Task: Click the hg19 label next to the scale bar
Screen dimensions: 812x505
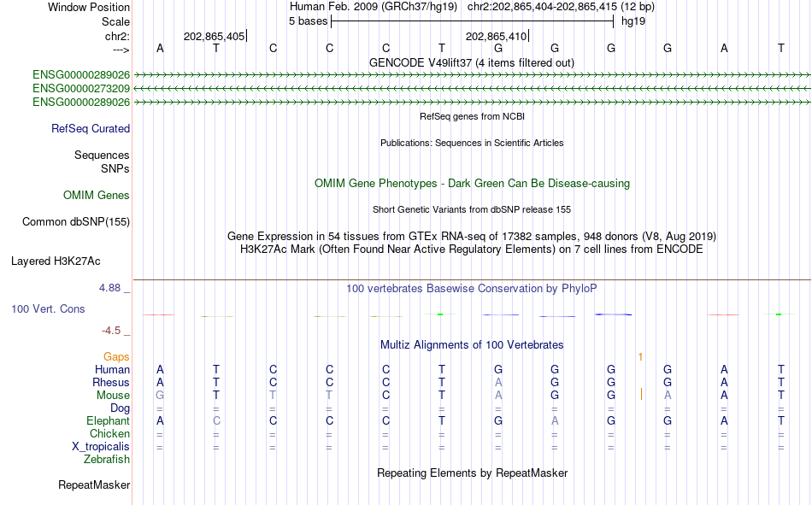Action: 633,21
